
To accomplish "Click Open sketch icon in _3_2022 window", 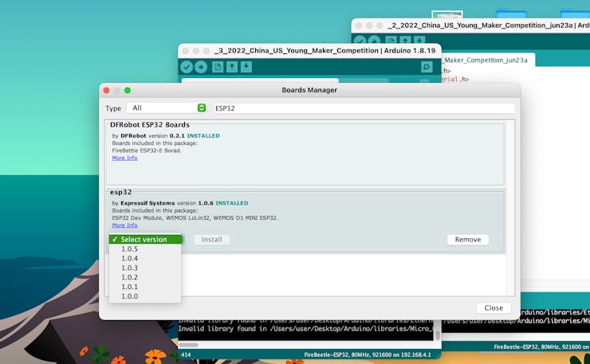I will [x=232, y=67].
